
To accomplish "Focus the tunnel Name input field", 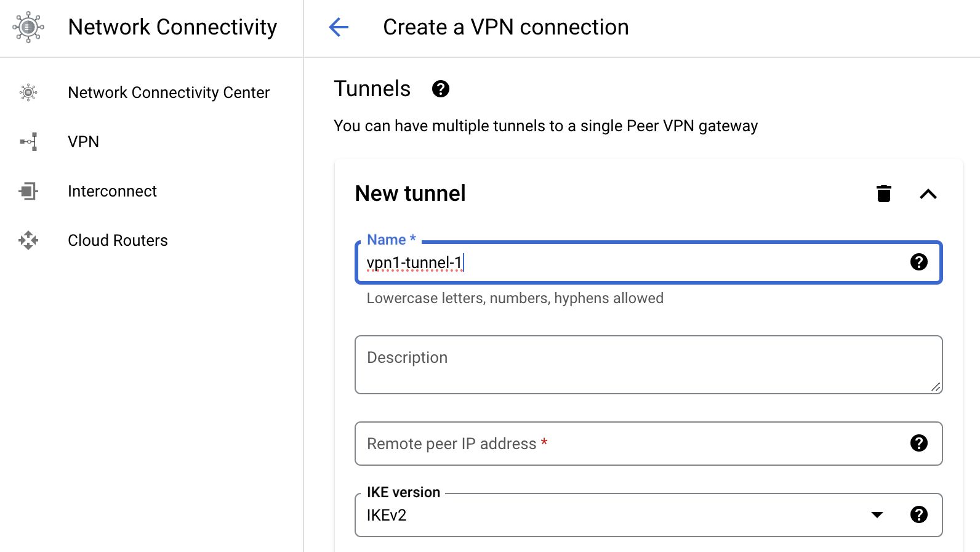I will click(x=634, y=262).
